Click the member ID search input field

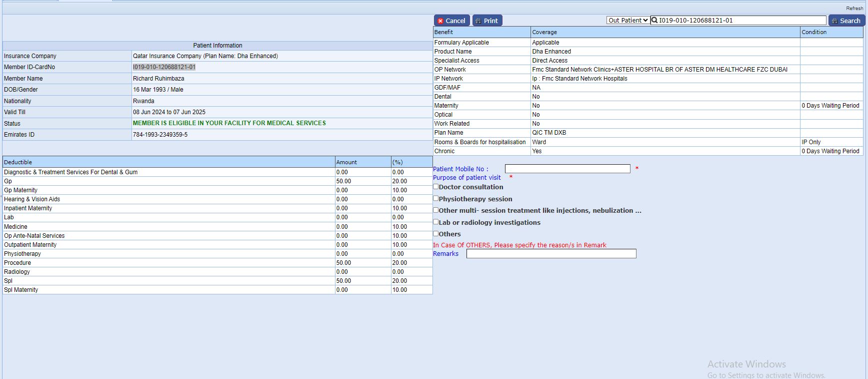[741, 21]
